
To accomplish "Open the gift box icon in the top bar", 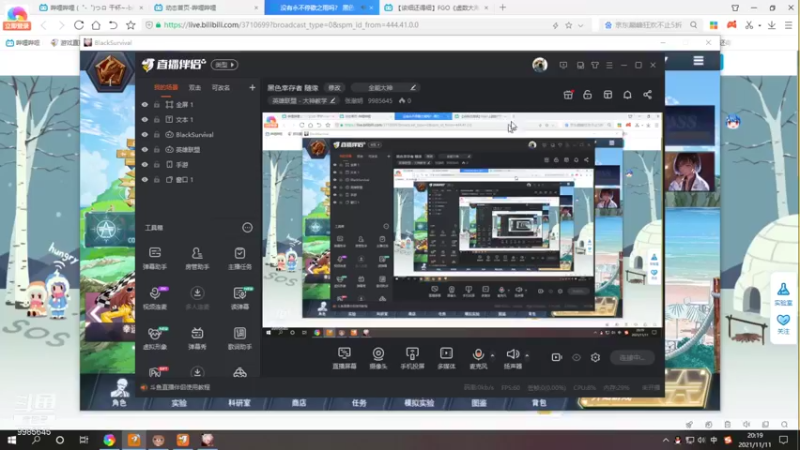I will pos(568,95).
